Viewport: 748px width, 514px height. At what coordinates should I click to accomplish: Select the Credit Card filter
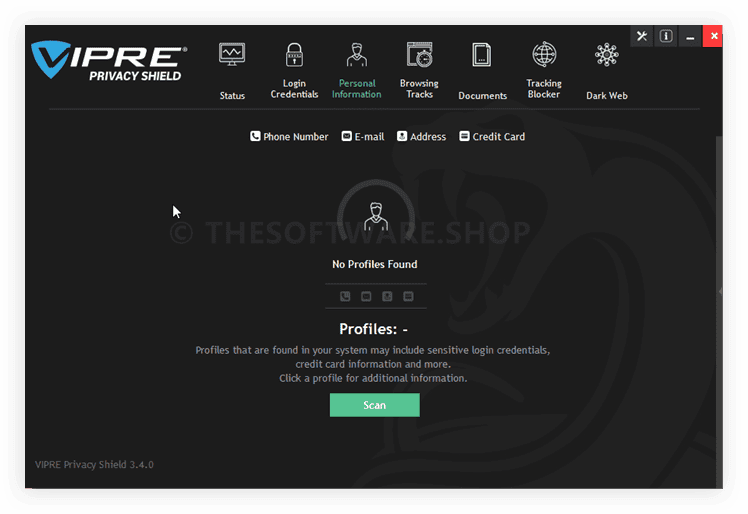[491, 136]
